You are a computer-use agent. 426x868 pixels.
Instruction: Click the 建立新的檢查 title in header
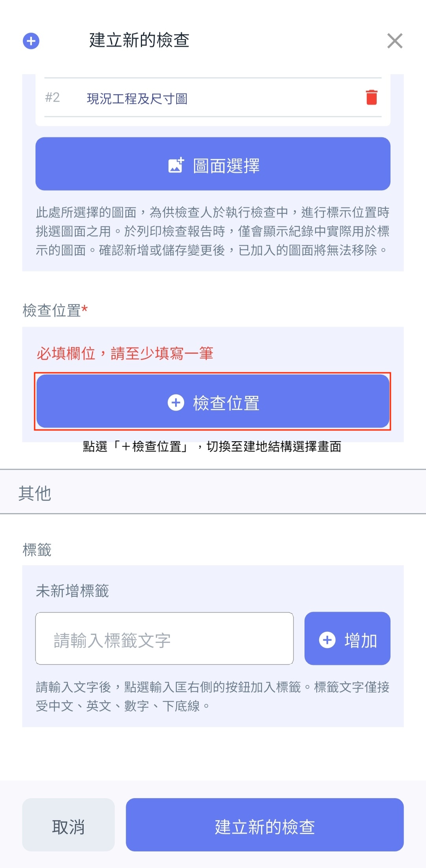coord(139,40)
